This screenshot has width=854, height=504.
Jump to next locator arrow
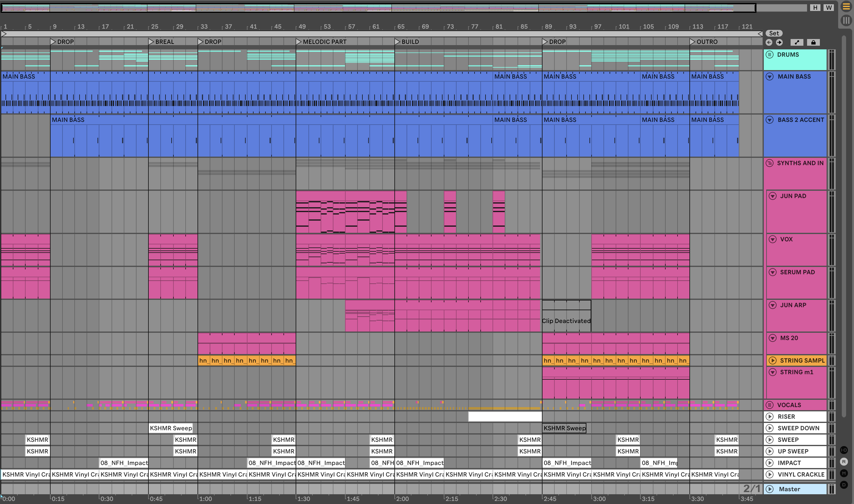779,42
